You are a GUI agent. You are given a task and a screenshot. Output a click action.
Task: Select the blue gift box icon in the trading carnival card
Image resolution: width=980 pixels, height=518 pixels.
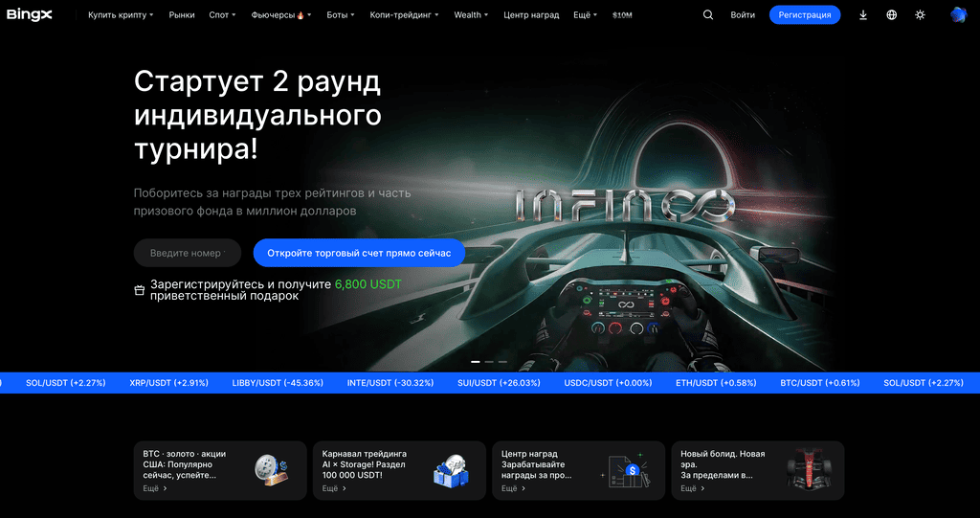pyautogui.click(x=451, y=470)
